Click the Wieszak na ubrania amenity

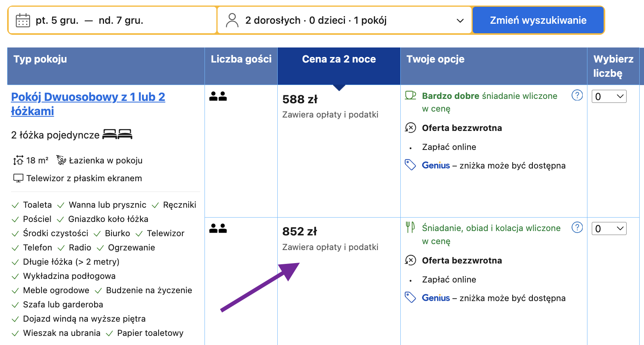click(62, 333)
